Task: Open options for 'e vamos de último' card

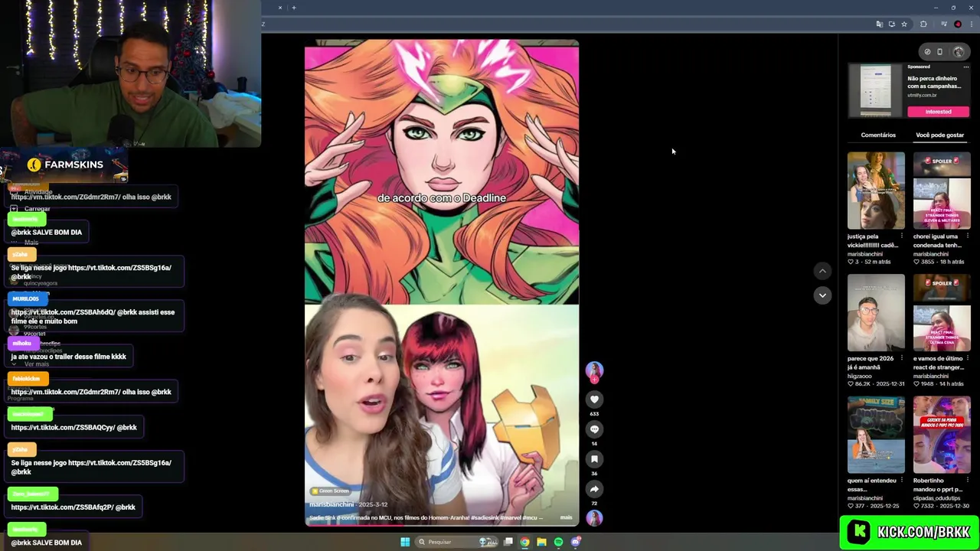Action: click(x=967, y=358)
